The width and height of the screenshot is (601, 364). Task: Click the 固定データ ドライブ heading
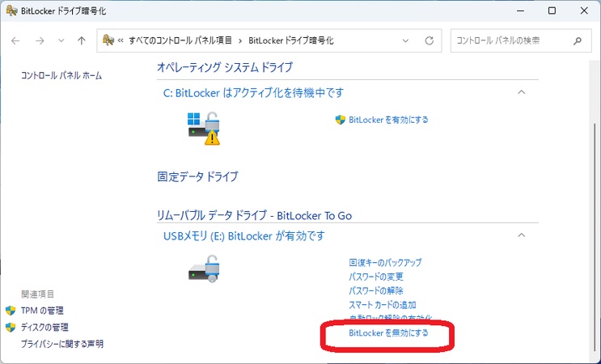click(198, 176)
